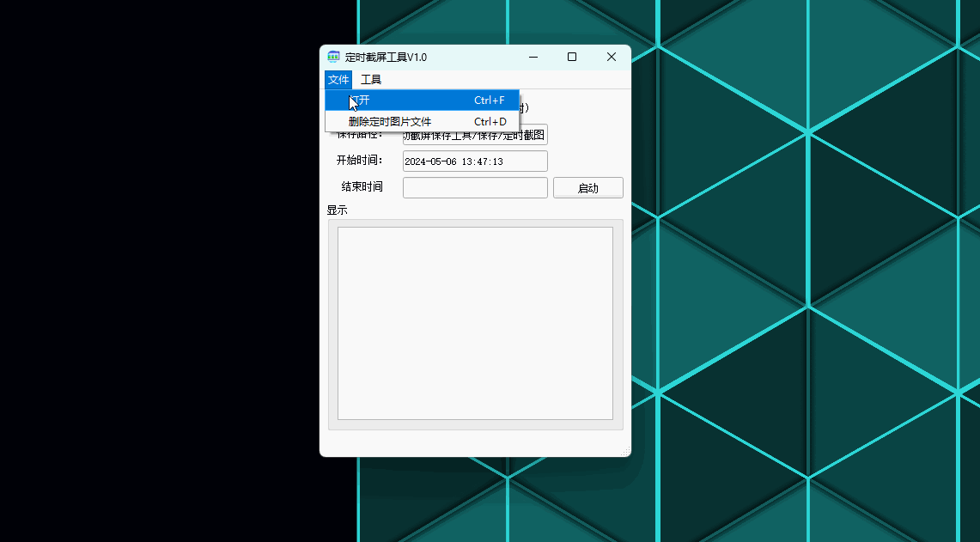Viewport: 980px width, 542px height.
Task: Choose the 打开 Ctrl+F menu entry
Action: (422, 100)
